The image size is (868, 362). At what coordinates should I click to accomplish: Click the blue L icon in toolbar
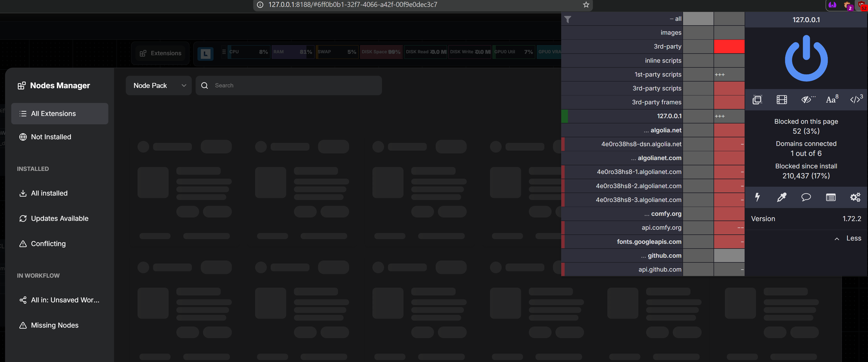click(x=205, y=53)
